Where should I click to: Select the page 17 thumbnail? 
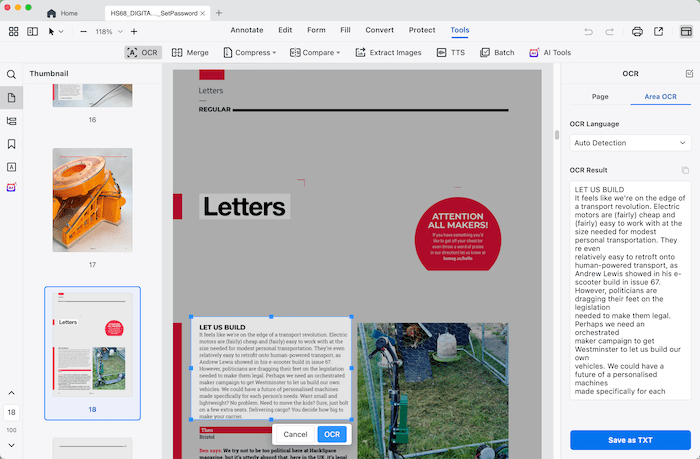click(92, 200)
